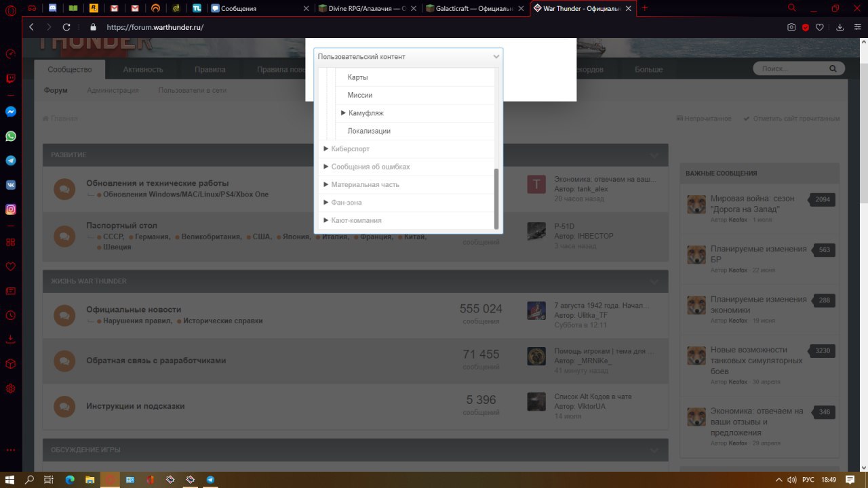Open Telegram in the sidebar
This screenshot has height=488, width=868.
point(11,161)
